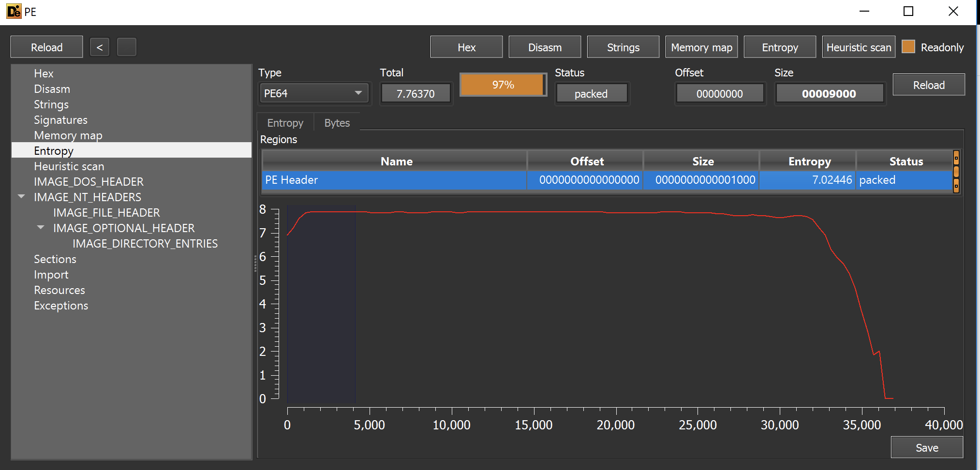Open the Memory map toolbar button
Viewport: 980px width, 470px height.
coord(702,47)
